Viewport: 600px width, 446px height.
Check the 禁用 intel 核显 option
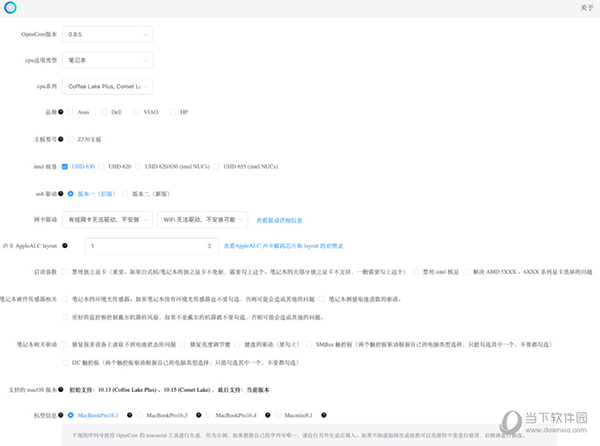pyautogui.click(x=416, y=272)
